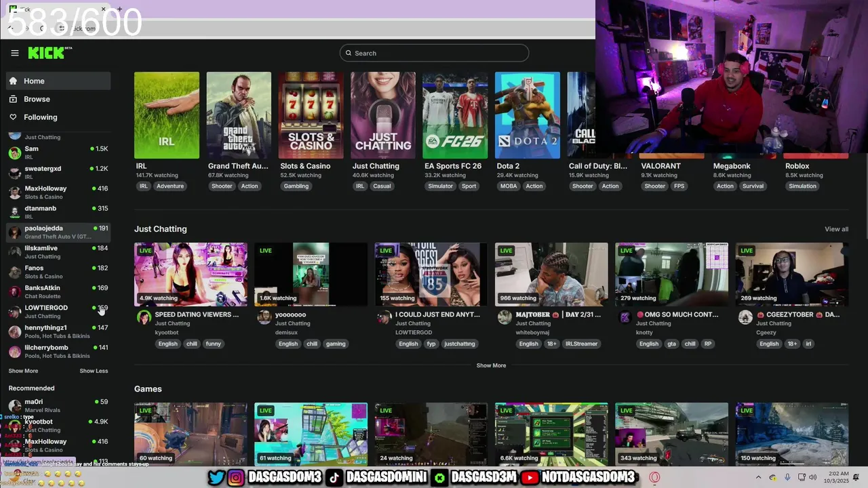This screenshot has height=488, width=868.
Task: Open Fanos avatar in sidebar
Action: 14,272
